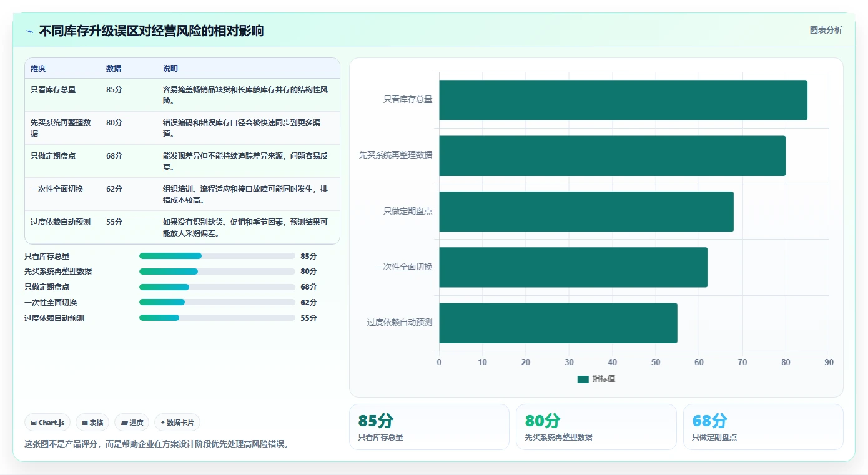Click the 过度依赖自动预测 chart bar

(x=558, y=323)
